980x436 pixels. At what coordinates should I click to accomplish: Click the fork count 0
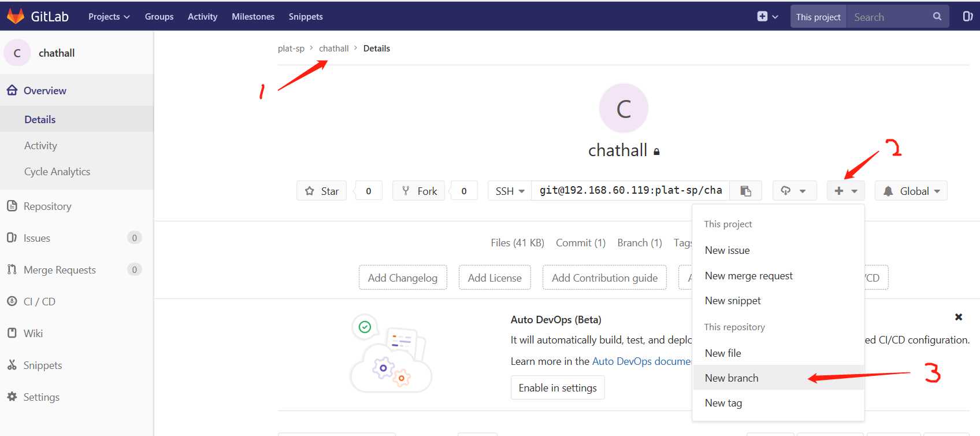464,191
